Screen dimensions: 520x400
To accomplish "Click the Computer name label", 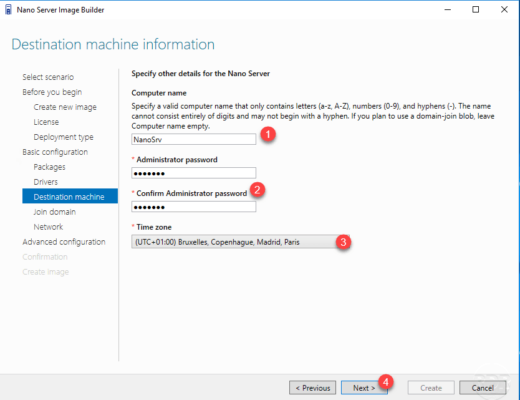I will 159,93.
